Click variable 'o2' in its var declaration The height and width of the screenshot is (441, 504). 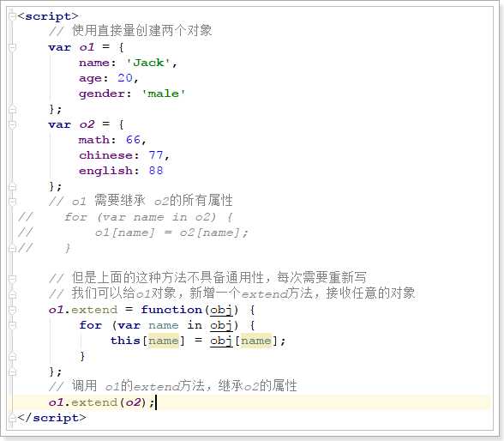[87, 124]
